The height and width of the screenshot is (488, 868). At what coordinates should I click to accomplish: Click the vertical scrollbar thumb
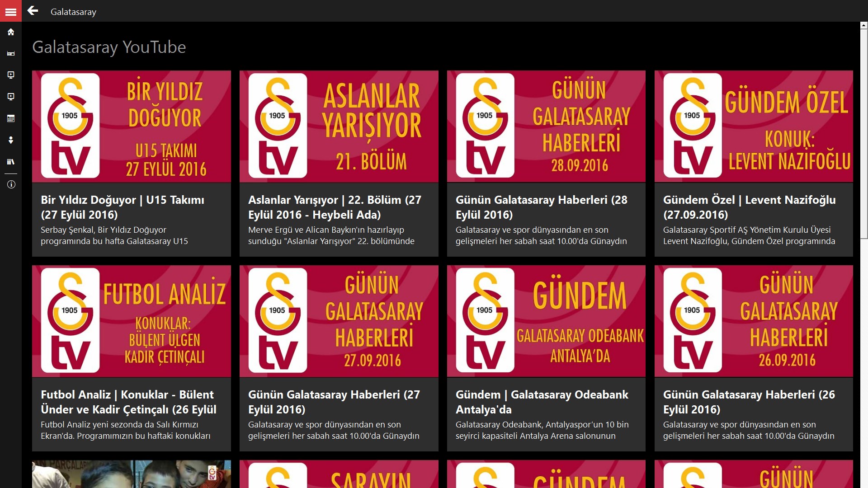[x=863, y=133]
